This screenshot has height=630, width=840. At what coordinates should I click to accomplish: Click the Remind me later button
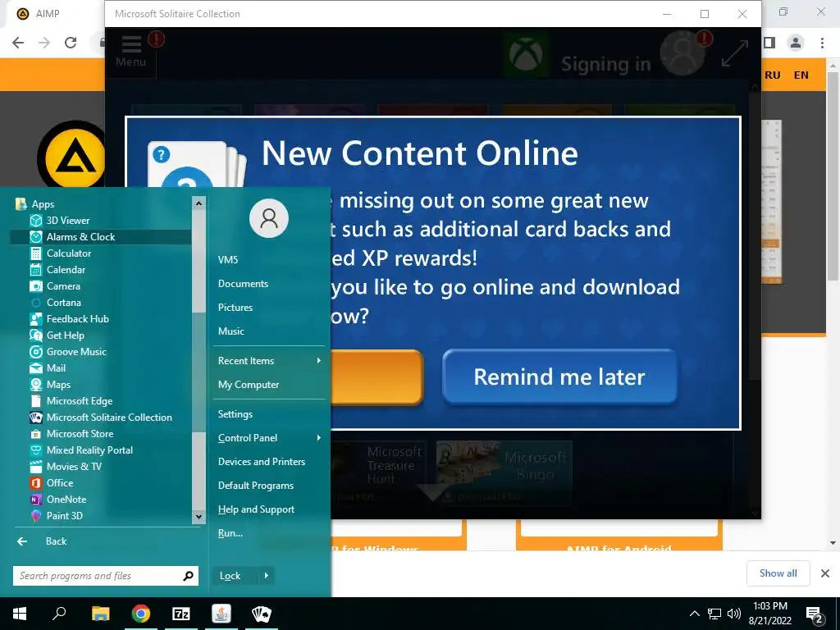pos(559,377)
